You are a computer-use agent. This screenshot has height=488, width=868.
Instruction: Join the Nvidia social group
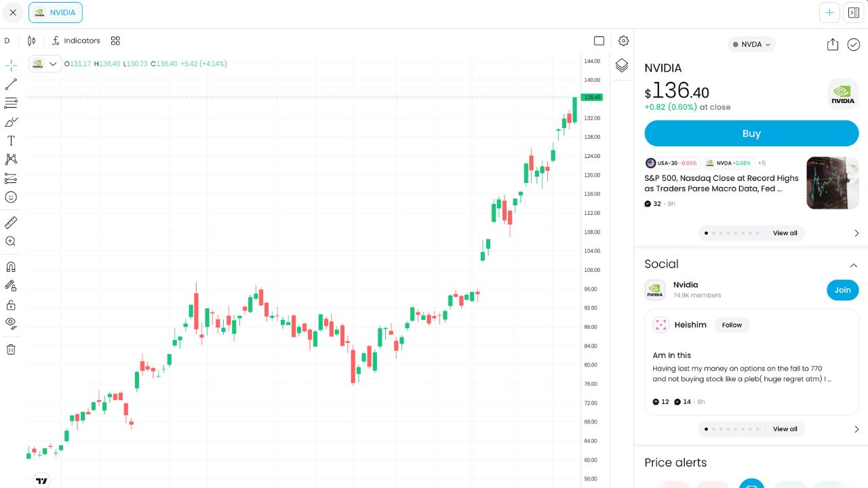pos(842,290)
